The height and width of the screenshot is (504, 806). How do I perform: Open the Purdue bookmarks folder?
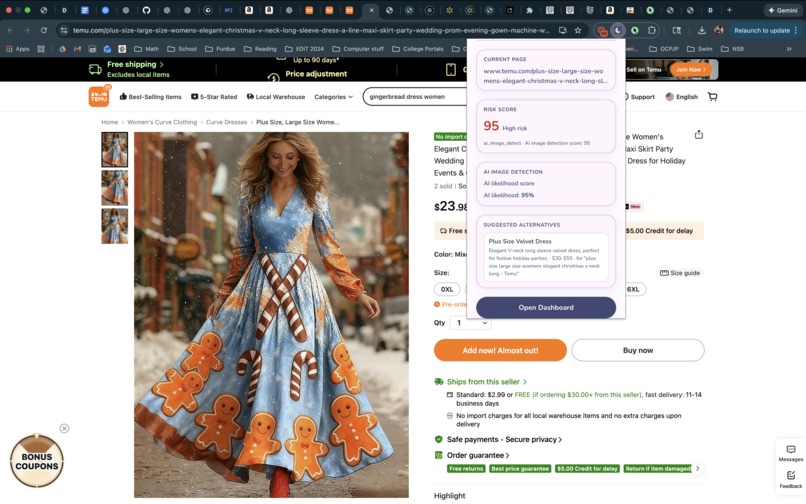click(x=220, y=49)
